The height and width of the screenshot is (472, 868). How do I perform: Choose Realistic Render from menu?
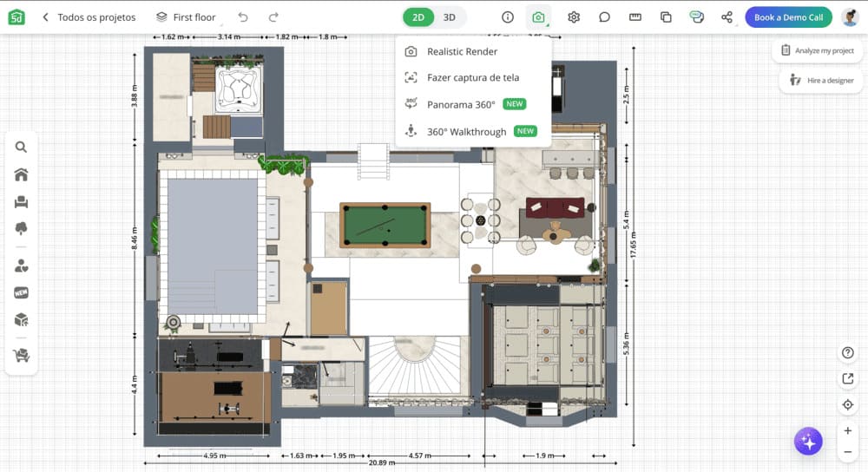[x=462, y=51]
